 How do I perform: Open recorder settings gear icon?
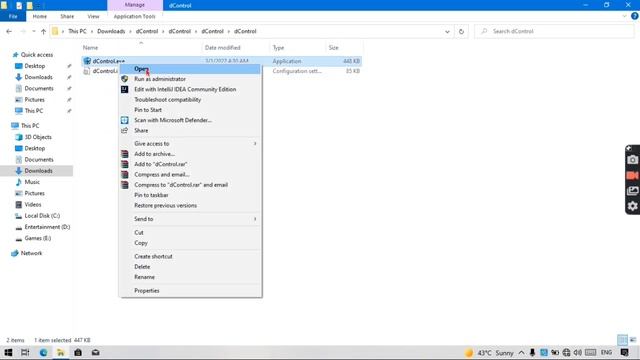pos(632,206)
